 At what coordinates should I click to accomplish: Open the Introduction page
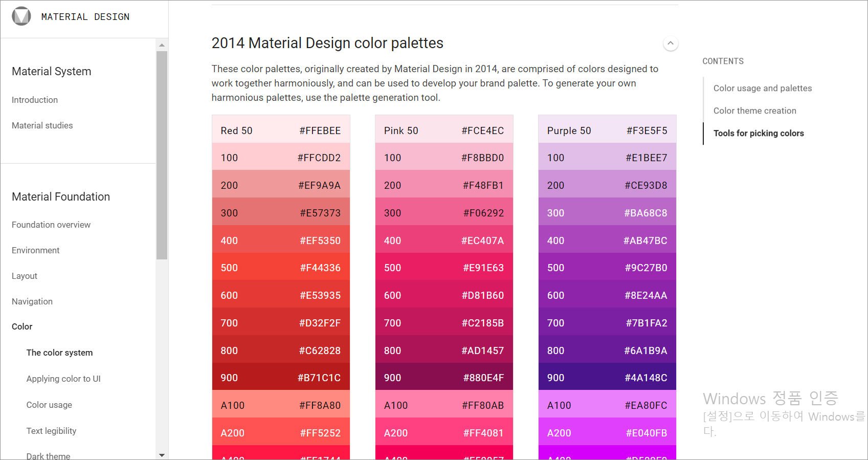click(x=35, y=100)
